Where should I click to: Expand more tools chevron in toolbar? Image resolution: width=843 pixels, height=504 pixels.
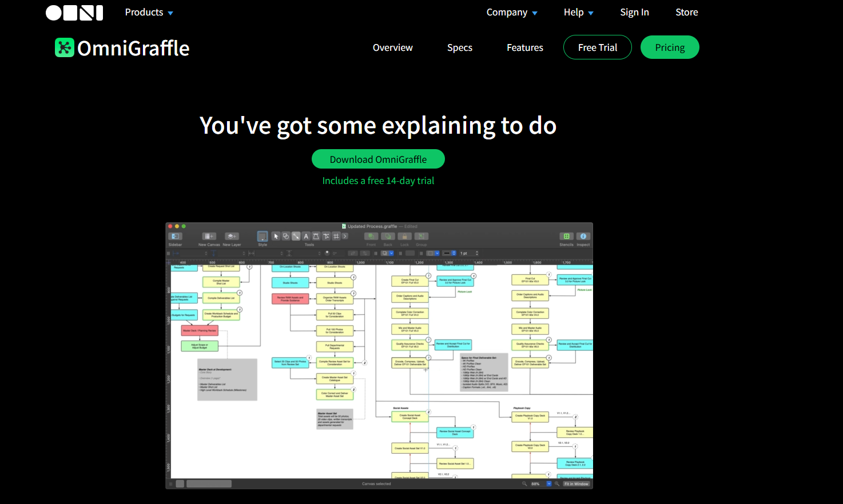coord(345,236)
